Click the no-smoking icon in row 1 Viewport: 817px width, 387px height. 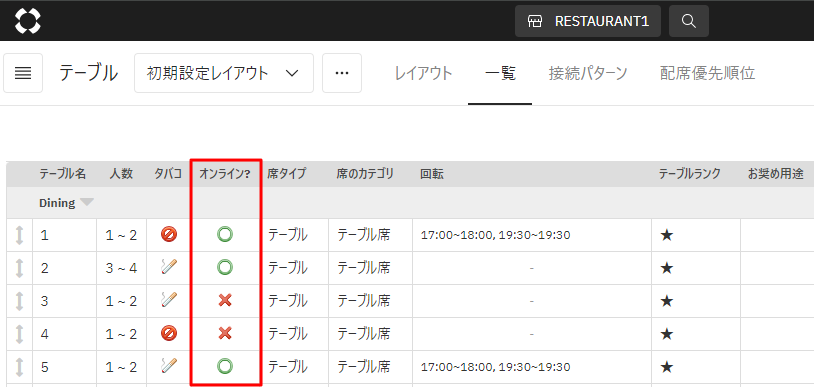click(x=169, y=234)
